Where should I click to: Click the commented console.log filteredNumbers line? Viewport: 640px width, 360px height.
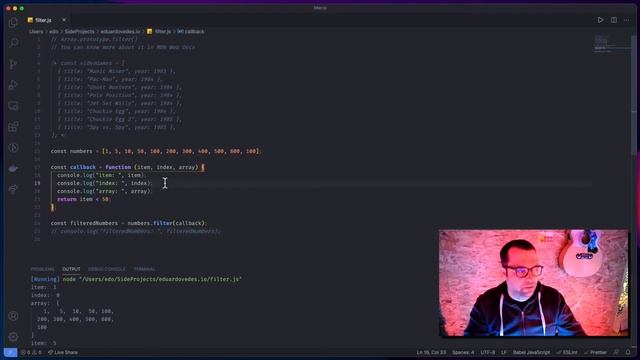click(x=136, y=231)
